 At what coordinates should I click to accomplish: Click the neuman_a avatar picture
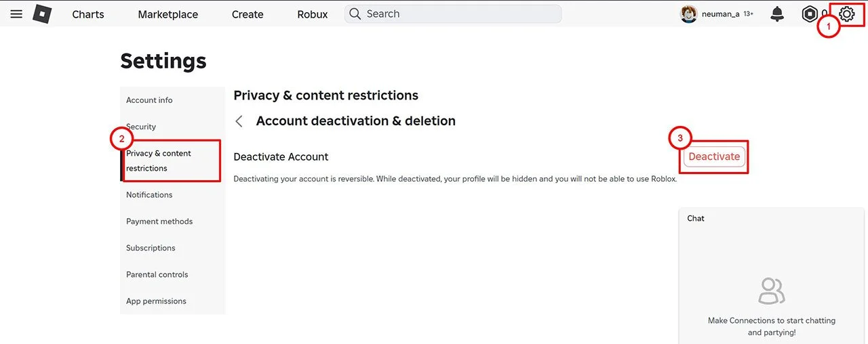tap(689, 14)
